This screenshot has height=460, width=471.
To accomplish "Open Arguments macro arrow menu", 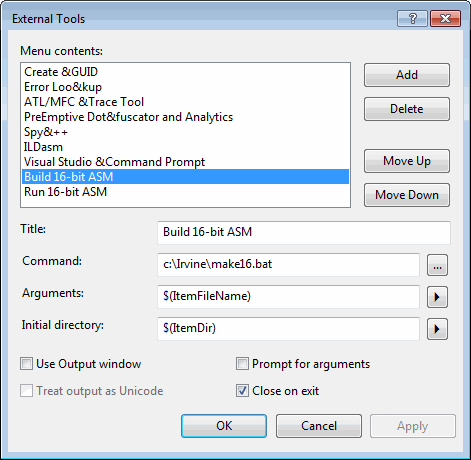I will tap(437, 297).
